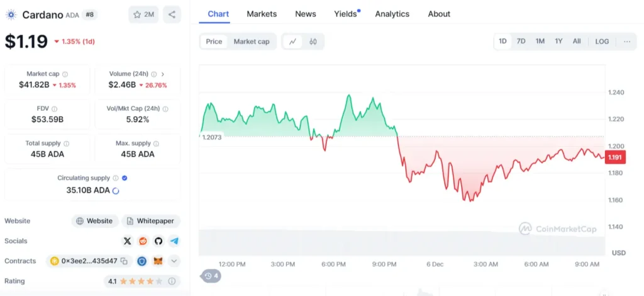The image size is (644, 296).
Task: Click the 1.240 y-axis label
Action: coord(616,92)
